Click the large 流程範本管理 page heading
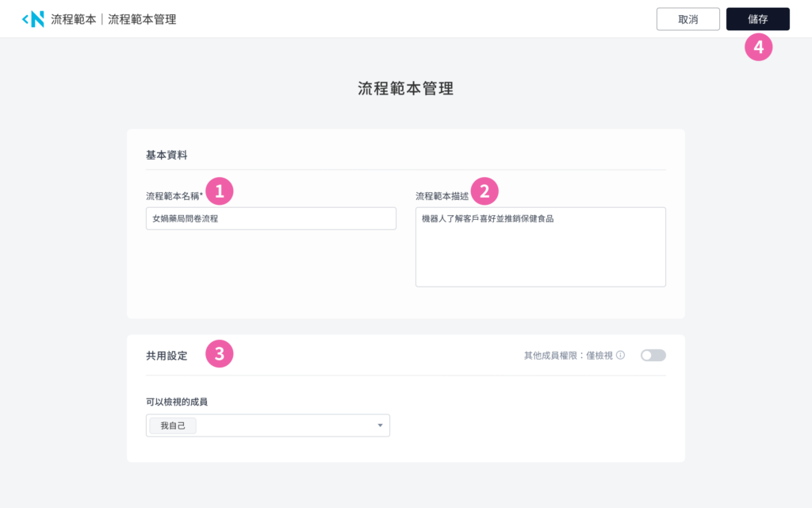The width and height of the screenshot is (812, 508). pos(405,88)
